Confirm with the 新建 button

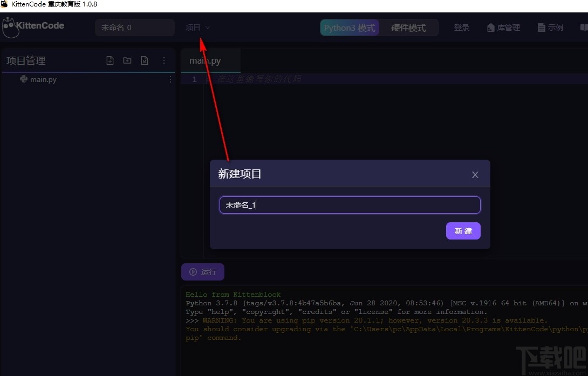pyautogui.click(x=463, y=231)
